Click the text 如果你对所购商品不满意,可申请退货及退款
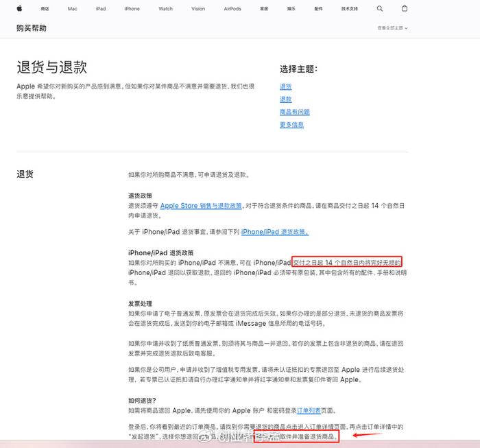 point(189,175)
